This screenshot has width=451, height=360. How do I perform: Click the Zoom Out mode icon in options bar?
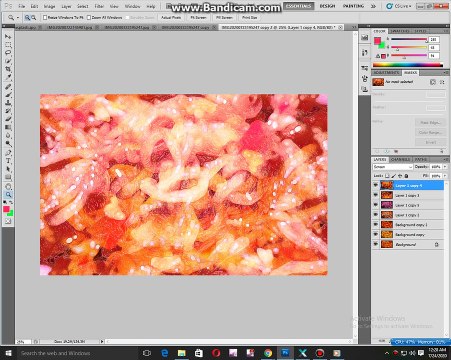tap(33, 17)
